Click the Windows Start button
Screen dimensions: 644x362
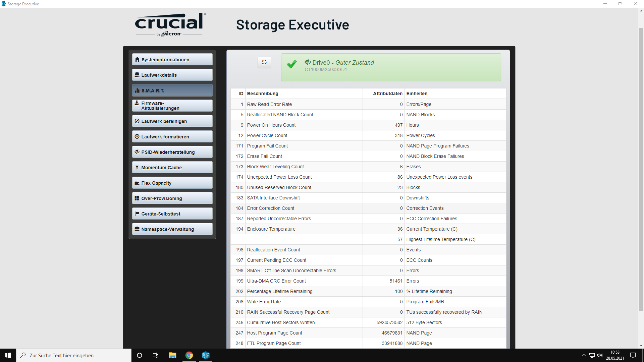(x=8, y=355)
